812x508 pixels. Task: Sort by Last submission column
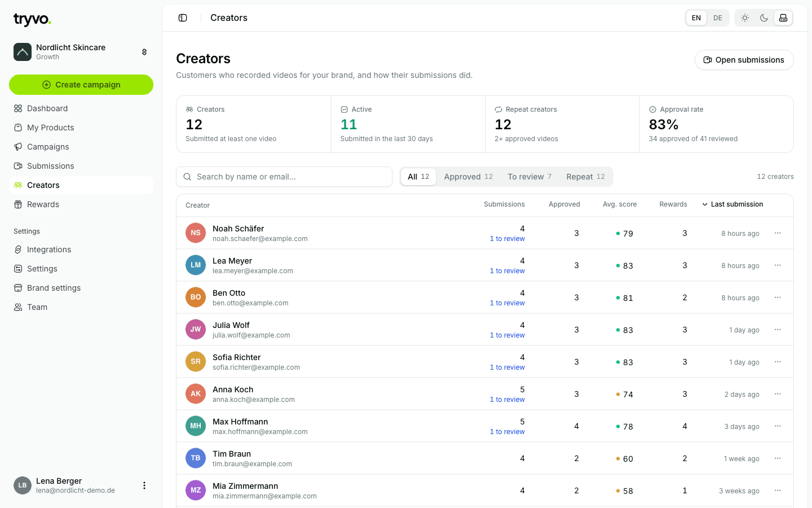coord(732,204)
